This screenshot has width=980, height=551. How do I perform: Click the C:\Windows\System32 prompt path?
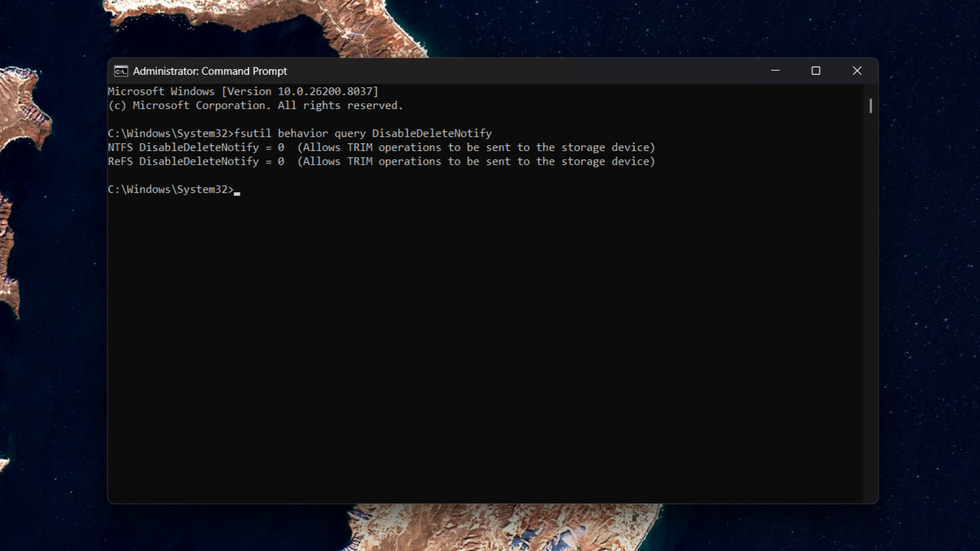pos(168,189)
